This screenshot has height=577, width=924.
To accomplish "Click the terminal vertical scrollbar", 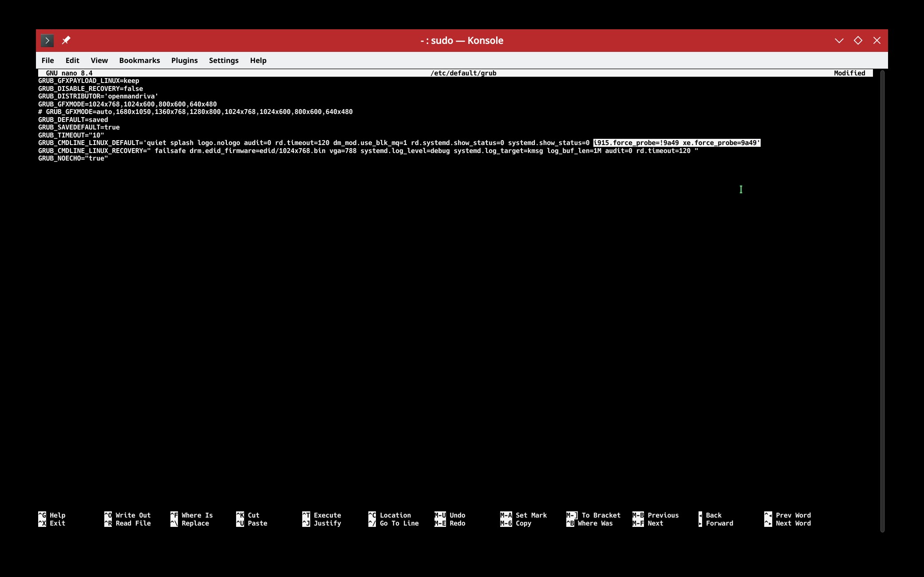I will click(x=882, y=301).
